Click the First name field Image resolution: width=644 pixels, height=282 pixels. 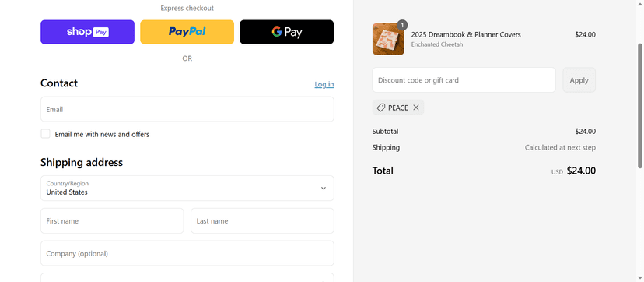pos(112,220)
